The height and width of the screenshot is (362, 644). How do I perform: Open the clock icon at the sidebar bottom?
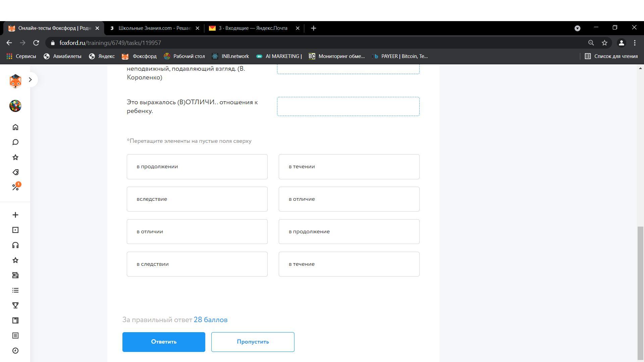point(15,351)
